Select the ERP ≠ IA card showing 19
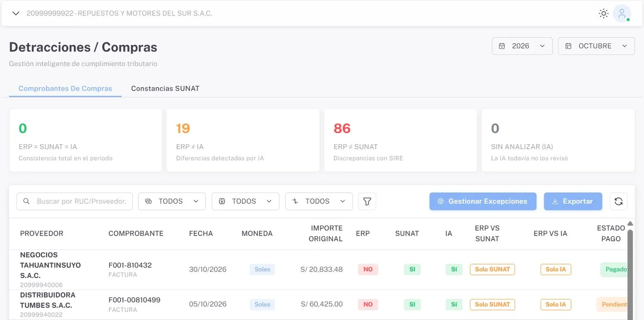644x320 pixels. [243, 140]
